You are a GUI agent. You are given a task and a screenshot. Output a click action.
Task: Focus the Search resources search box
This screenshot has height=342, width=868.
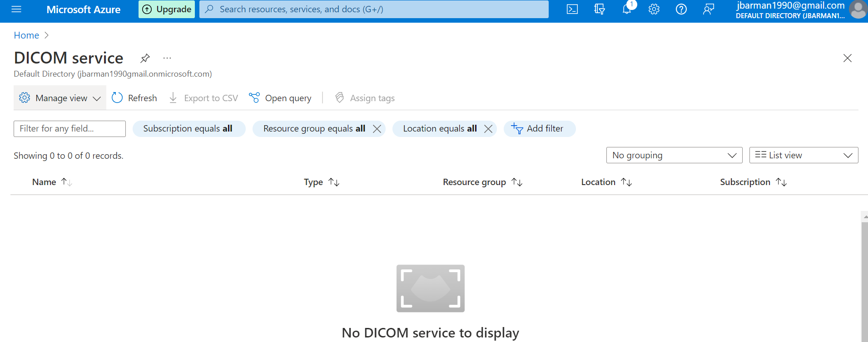click(374, 9)
